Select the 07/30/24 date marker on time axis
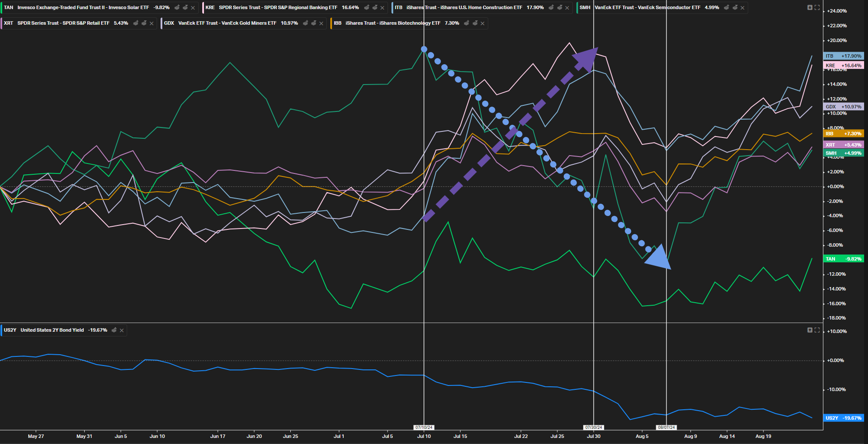The image size is (868, 444). (x=593, y=428)
